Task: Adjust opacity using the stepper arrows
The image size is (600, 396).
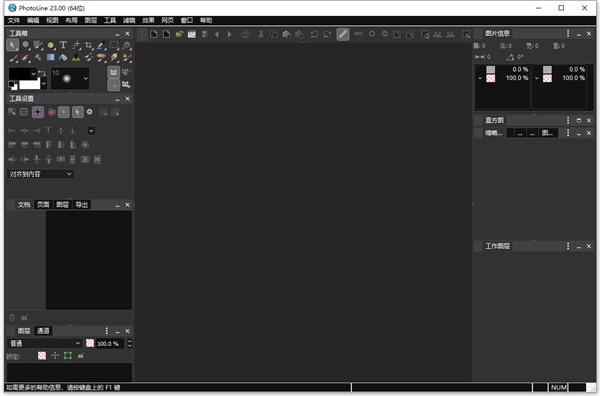Action: (129, 344)
